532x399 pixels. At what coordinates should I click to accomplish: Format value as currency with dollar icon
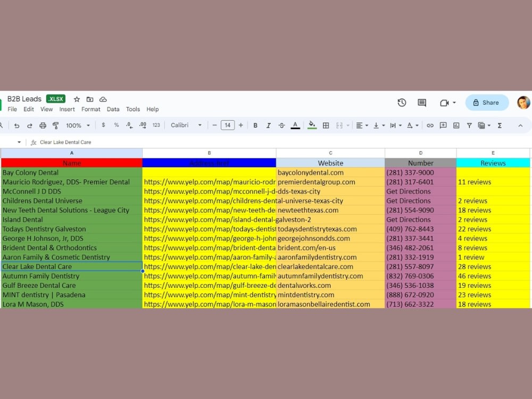103,126
